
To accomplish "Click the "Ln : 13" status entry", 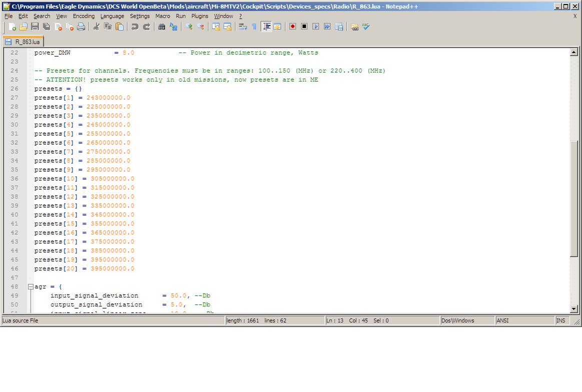I will tap(335, 320).
